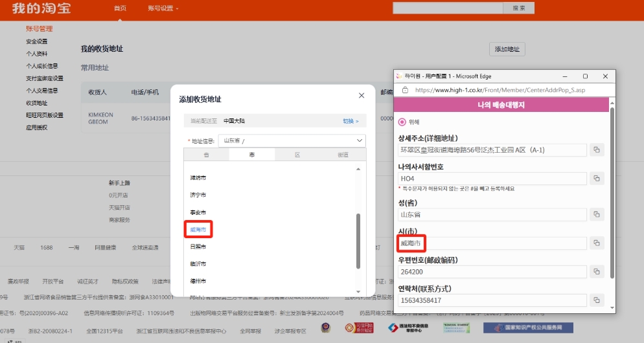Open 支付宝绑定设置 in the sidebar
Image resolution: width=644 pixels, height=343 pixels.
(44, 78)
